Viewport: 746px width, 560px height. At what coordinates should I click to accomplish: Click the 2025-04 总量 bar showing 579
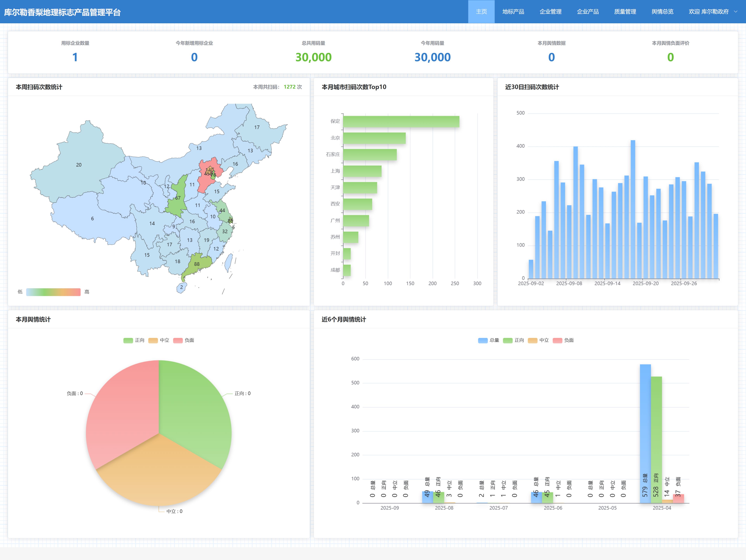pos(645,432)
